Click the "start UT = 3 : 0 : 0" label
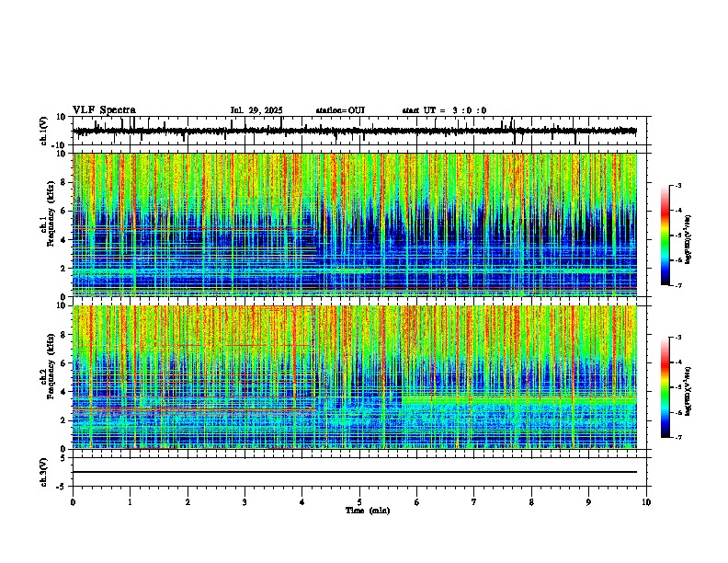The height and width of the screenshot is (563, 728). coord(444,110)
